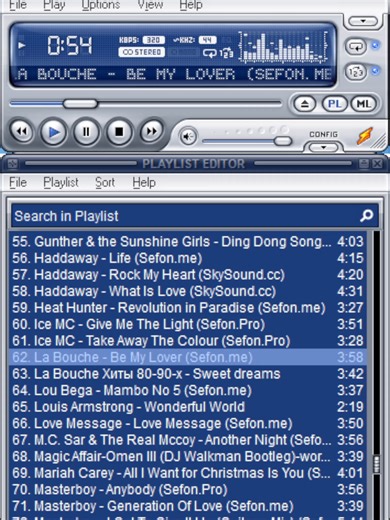Click the scrolling song title display
This screenshot has width=390, height=520.
click(174, 74)
